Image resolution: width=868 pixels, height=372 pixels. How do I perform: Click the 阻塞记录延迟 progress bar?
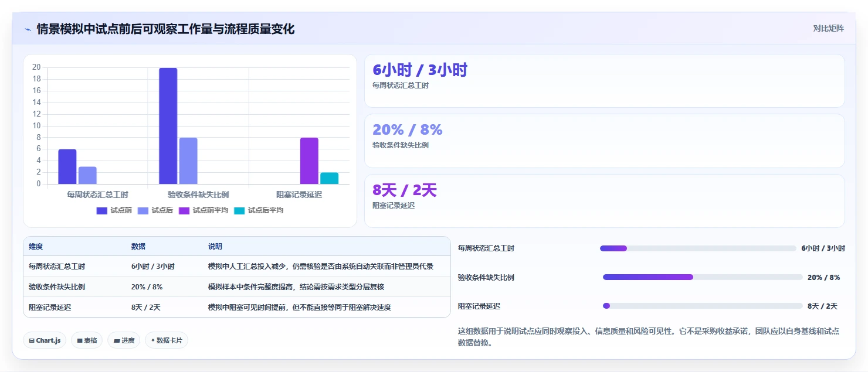point(703,306)
